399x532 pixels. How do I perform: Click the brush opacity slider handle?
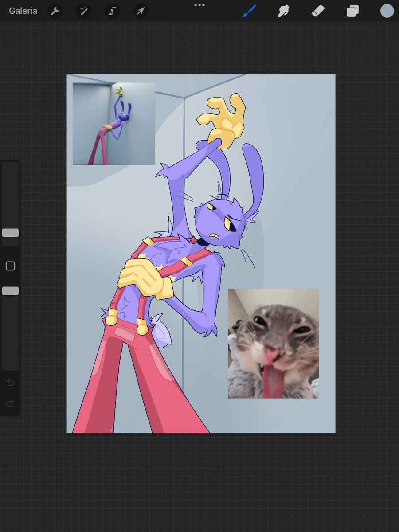click(x=10, y=291)
